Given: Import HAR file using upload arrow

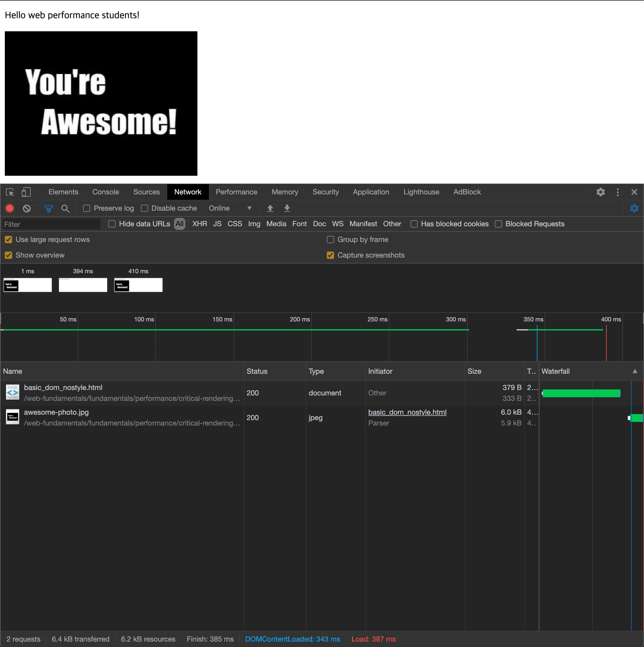Looking at the screenshot, I should [270, 208].
